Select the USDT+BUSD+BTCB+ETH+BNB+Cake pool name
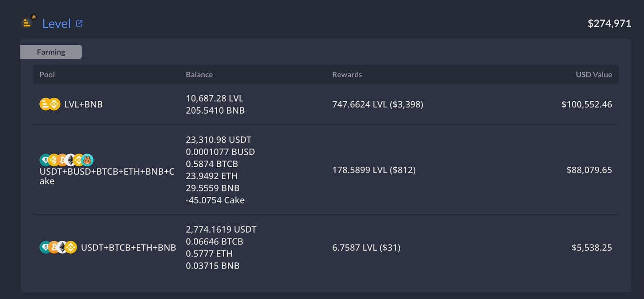The height and width of the screenshot is (299, 644). click(107, 176)
